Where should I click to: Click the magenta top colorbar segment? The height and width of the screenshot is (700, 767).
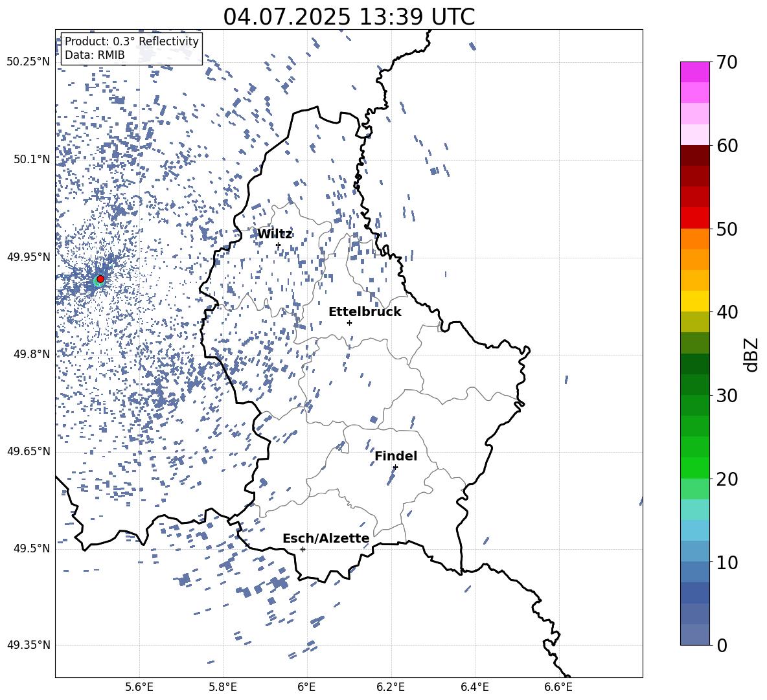point(694,72)
